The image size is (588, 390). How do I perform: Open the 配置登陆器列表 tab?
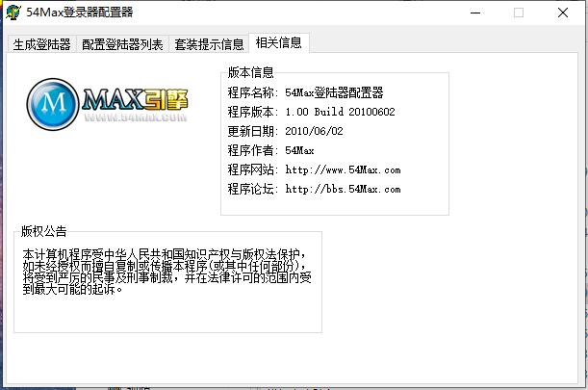coord(122,44)
